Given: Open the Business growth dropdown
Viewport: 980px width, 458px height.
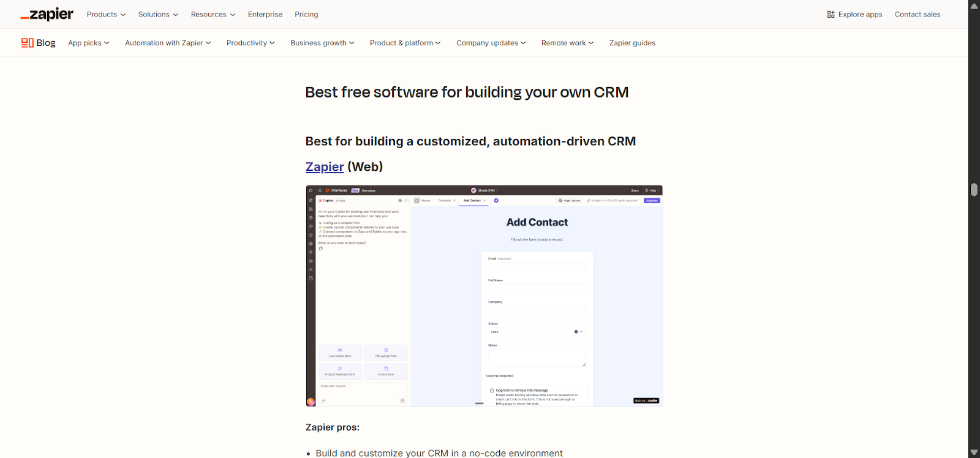Looking at the screenshot, I should pos(322,43).
